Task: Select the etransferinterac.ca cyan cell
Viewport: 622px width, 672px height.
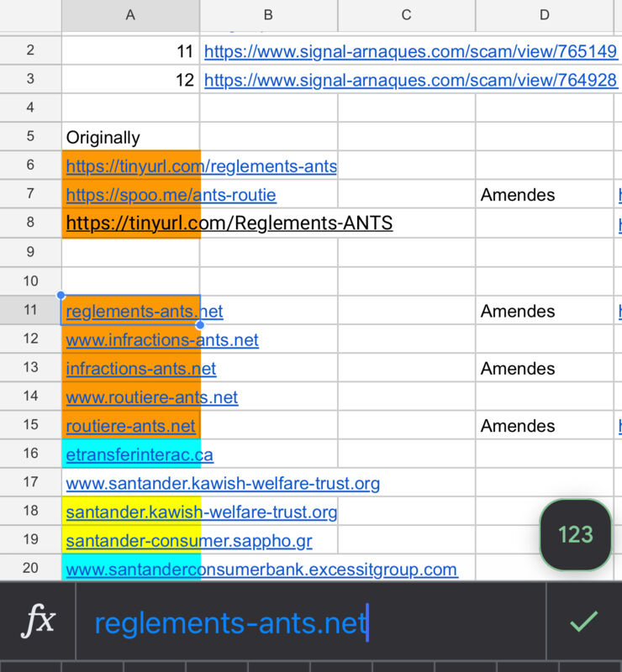Action: (131, 454)
